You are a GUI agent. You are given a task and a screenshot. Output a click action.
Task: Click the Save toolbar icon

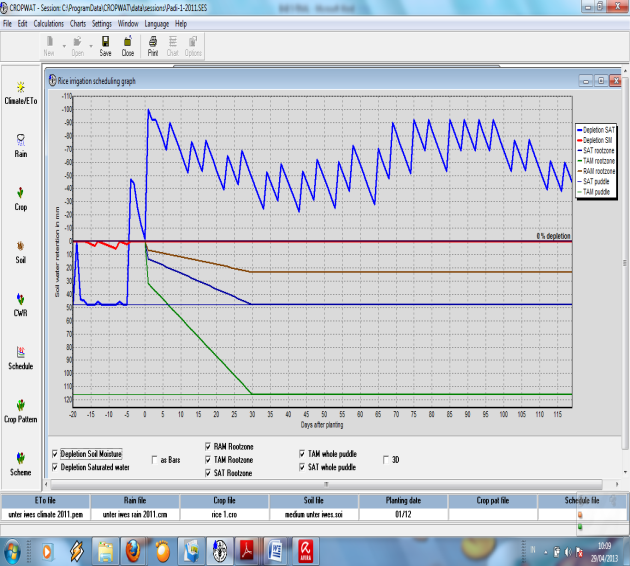[x=105, y=46]
